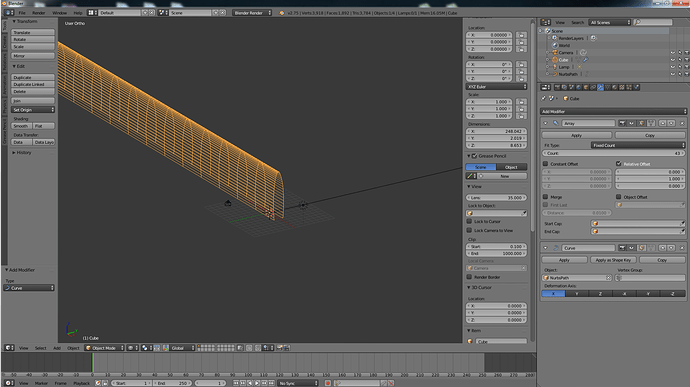
Task: Click the play animation button in timeline
Action: 257,383
